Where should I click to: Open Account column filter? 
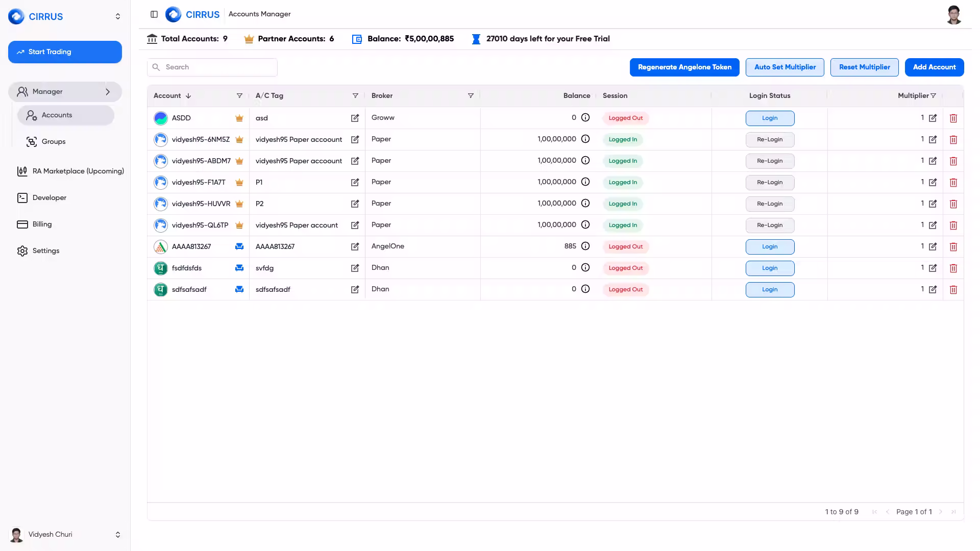(239, 96)
